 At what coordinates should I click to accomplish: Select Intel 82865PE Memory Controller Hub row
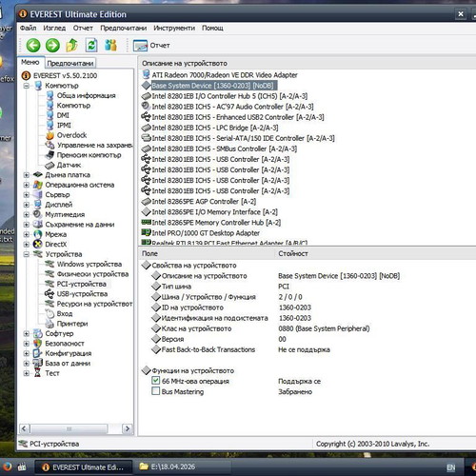[x=211, y=223]
